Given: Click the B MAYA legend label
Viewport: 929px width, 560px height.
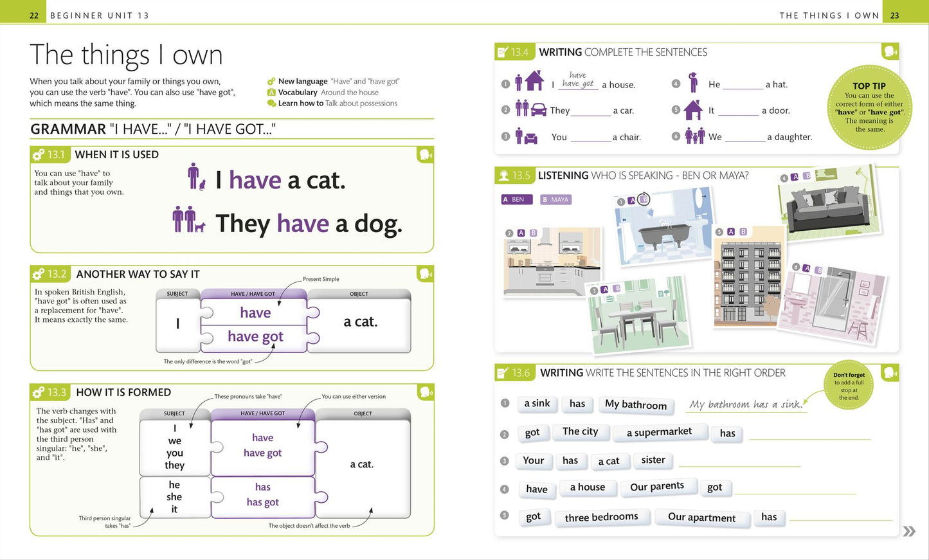Looking at the screenshot, I should [x=556, y=199].
